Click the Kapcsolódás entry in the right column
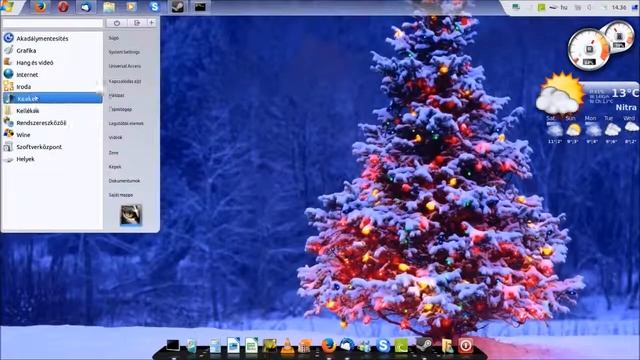640x360 pixels. pos(125,81)
